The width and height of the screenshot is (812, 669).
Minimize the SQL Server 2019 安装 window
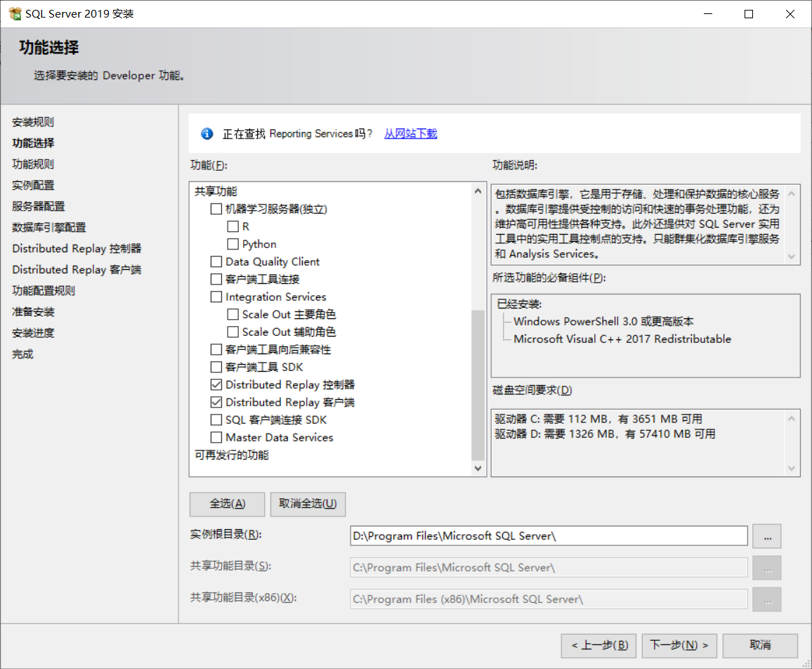point(708,14)
